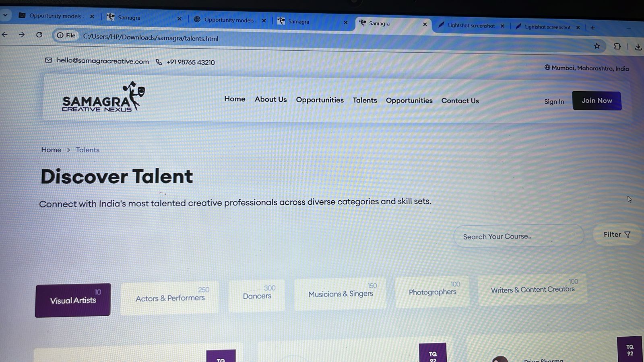Image resolution: width=644 pixels, height=362 pixels.
Task: Open the Filter options
Action: click(617, 234)
